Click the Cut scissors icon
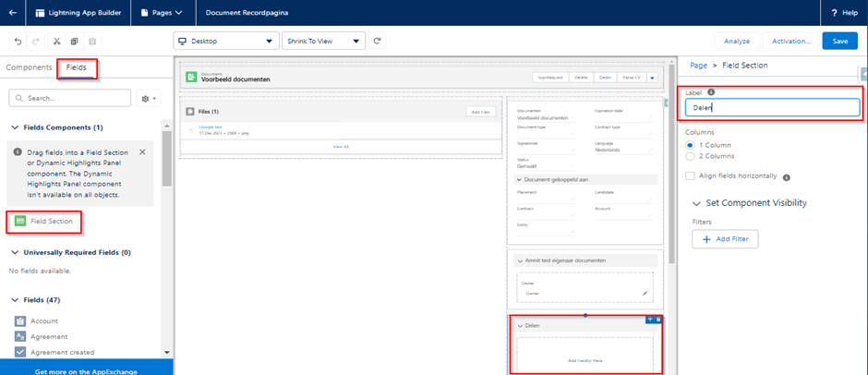The width and height of the screenshot is (868, 375). 56,42
